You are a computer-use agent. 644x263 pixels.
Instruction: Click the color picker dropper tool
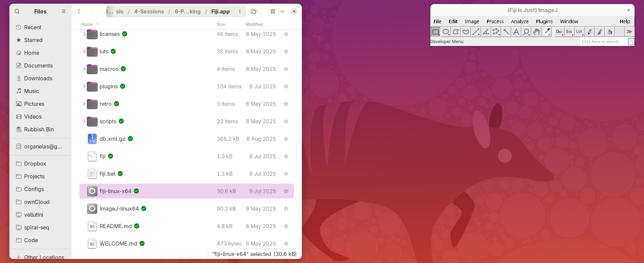[x=547, y=32]
